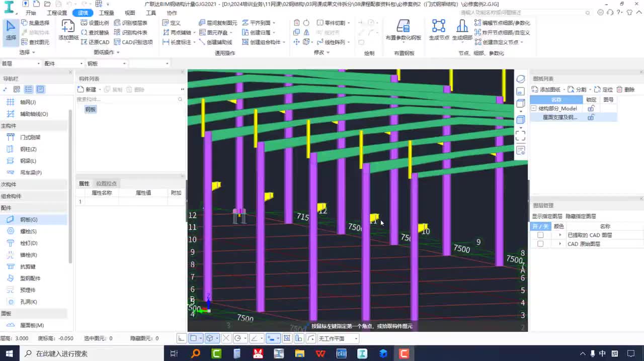Click 生成节点 generate node
Image resolution: width=644 pixels, height=361 pixels.
tap(439, 30)
